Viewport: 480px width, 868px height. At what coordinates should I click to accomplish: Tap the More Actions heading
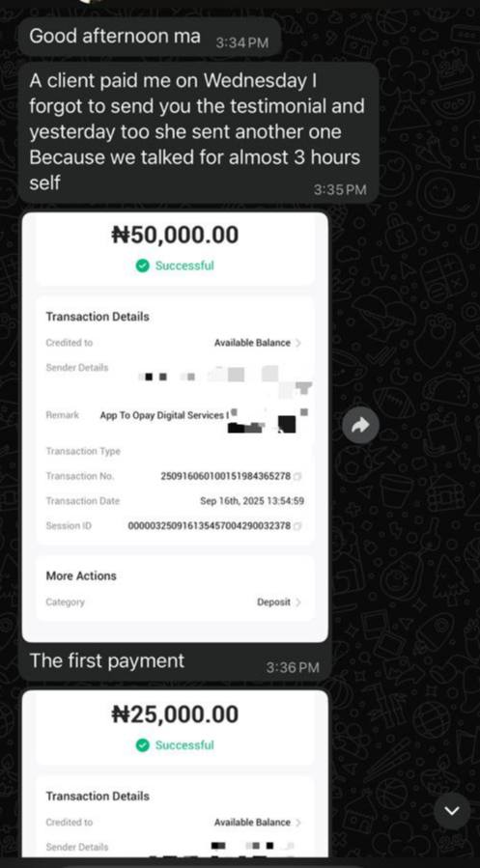point(81,575)
